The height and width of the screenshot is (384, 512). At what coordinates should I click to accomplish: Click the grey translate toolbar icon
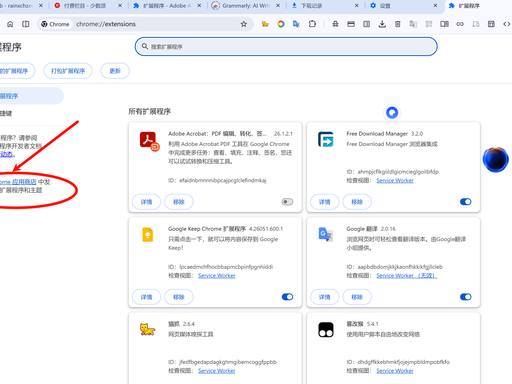click(x=413, y=24)
